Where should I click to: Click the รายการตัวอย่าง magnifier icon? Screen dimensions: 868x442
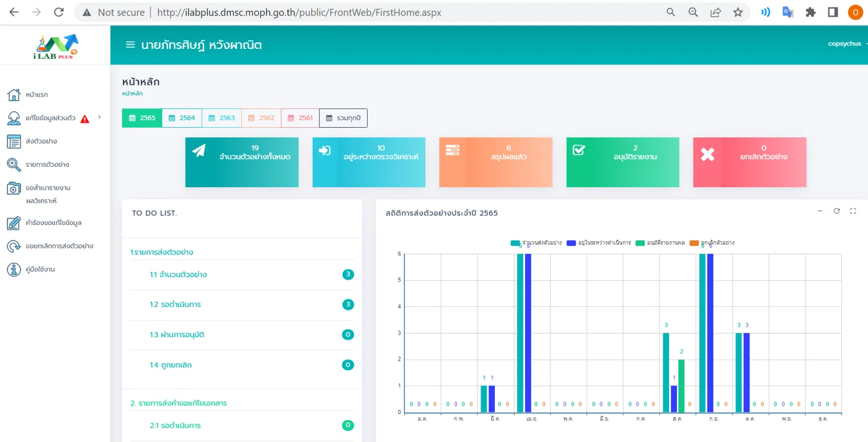[14, 165]
